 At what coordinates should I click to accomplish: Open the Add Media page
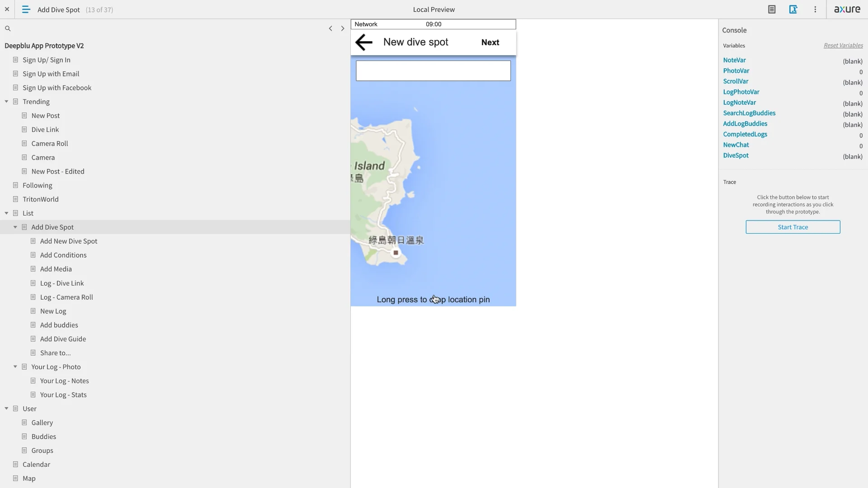(56, 269)
